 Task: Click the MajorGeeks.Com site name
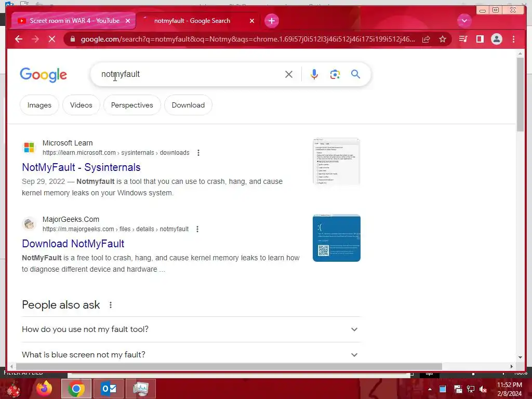(x=71, y=220)
